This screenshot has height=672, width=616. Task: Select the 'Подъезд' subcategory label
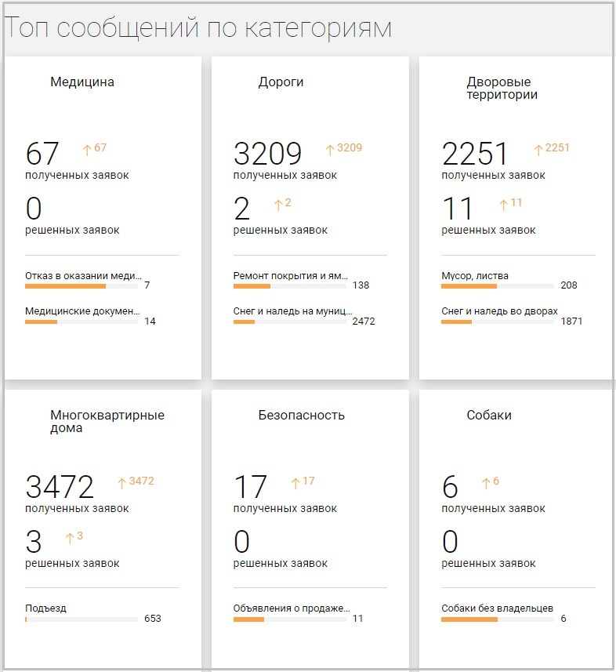pos(45,608)
